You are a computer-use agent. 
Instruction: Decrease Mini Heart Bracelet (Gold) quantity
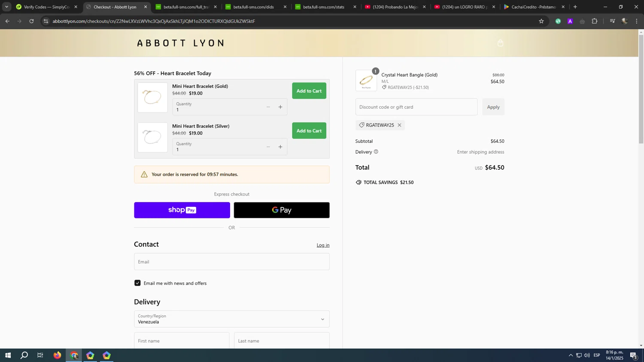(x=268, y=107)
